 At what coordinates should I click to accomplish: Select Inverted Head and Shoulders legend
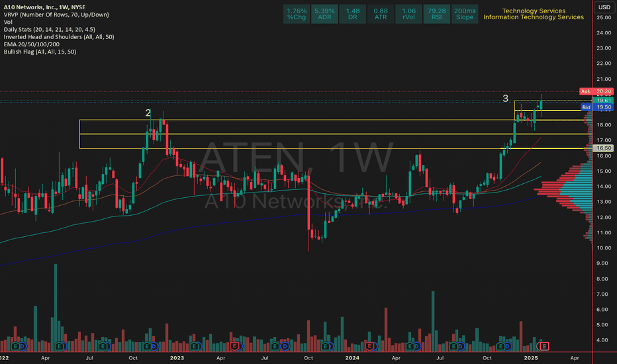coord(59,37)
